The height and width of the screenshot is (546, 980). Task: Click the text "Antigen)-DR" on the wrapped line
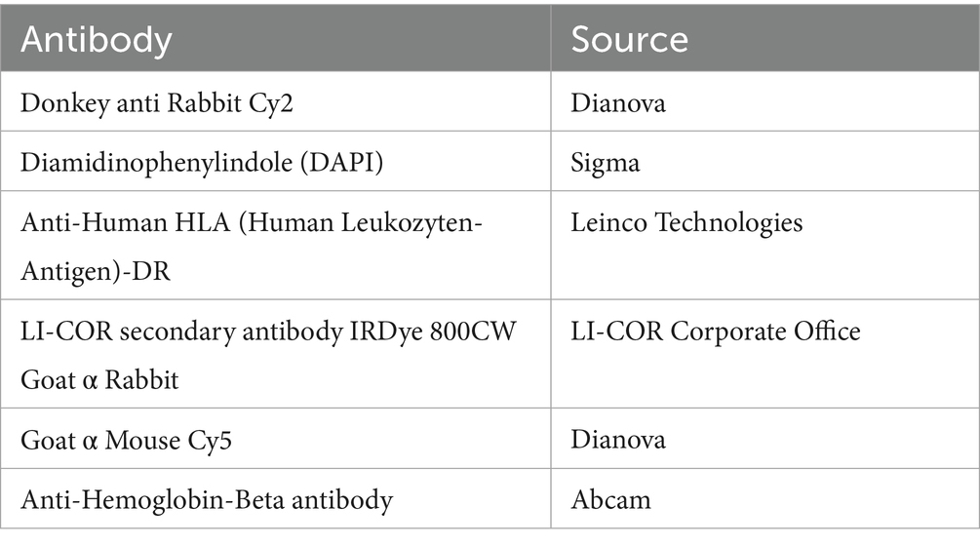96,269
